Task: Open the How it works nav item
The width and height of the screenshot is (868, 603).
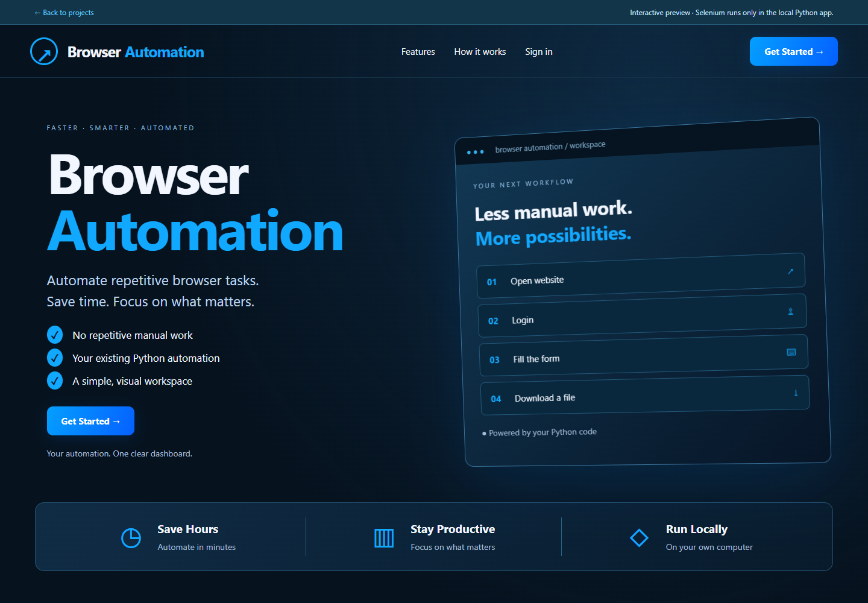Action: (480, 52)
